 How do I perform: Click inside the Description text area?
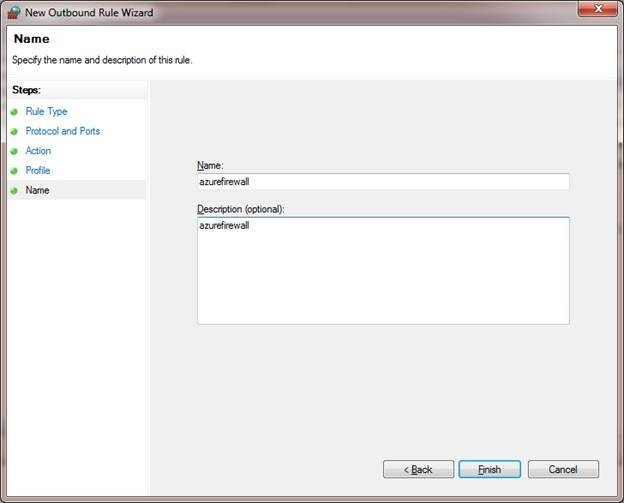383,270
